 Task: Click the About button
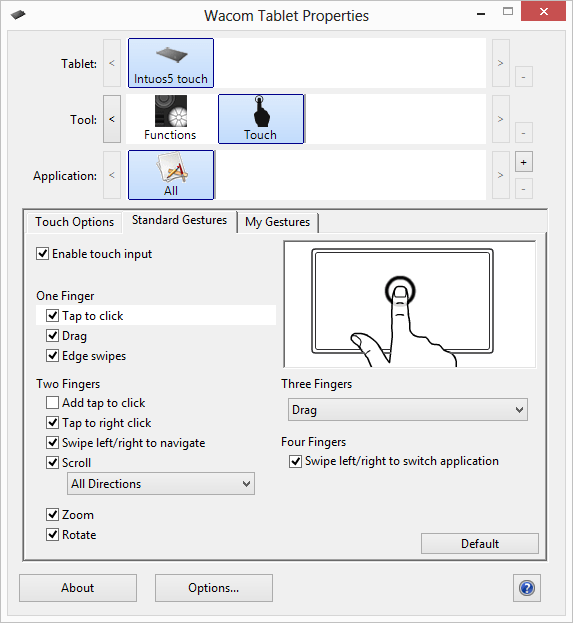(x=78, y=588)
